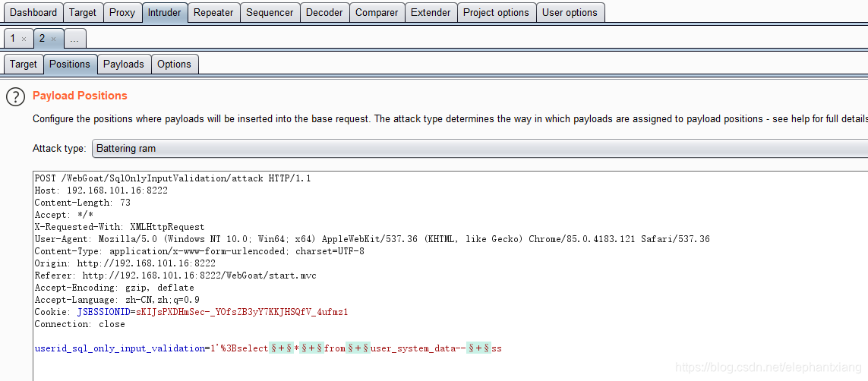Click the payload marker before from
Viewport: 868px width, 381px height.
(x=311, y=348)
